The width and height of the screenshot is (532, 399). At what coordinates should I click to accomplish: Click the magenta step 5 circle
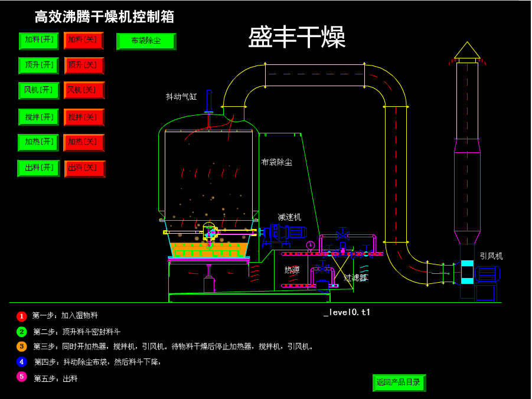(x=22, y=377)
